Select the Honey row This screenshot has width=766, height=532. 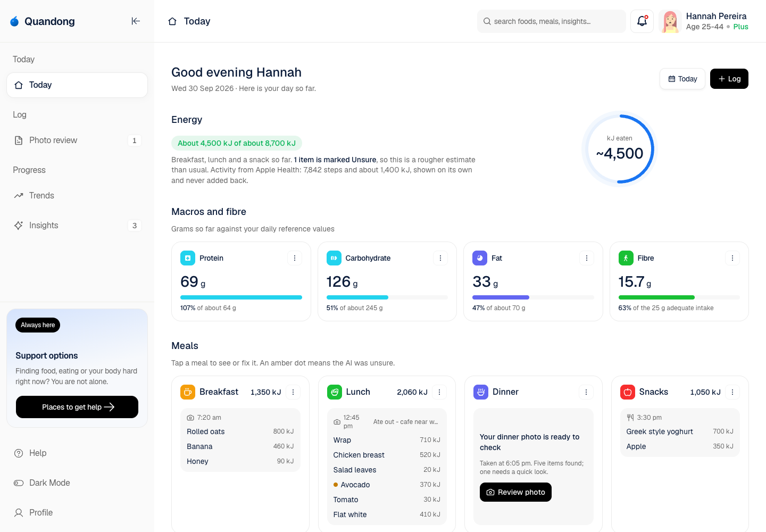coord(240,461)
